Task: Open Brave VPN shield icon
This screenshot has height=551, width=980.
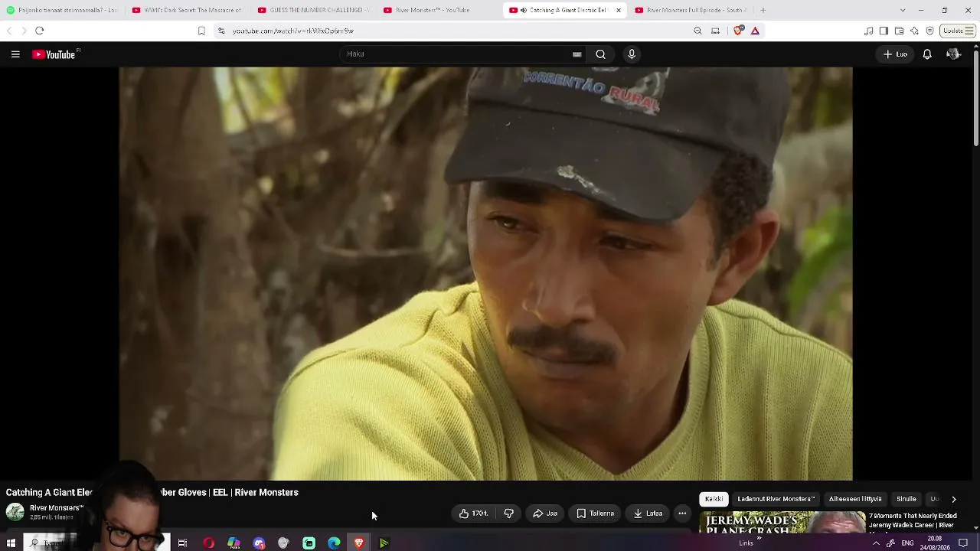Action: pos(929,31)
